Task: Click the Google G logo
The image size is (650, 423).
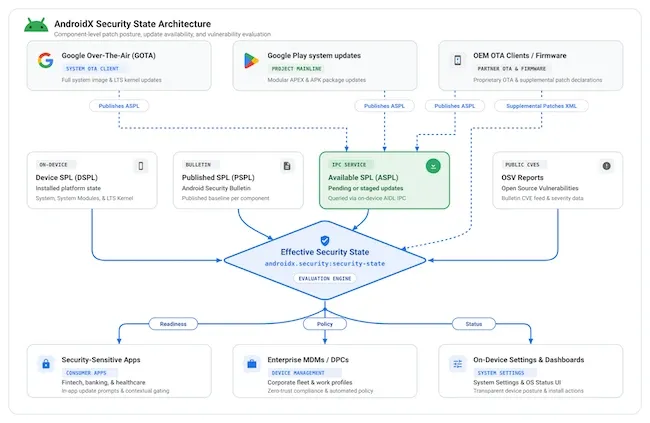Action: (x=46, y=60)
